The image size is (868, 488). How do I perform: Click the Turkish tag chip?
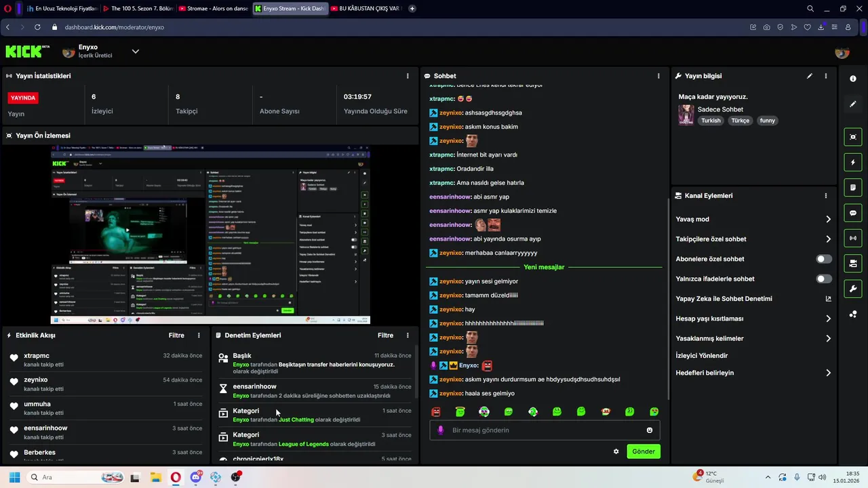[711, 121]
